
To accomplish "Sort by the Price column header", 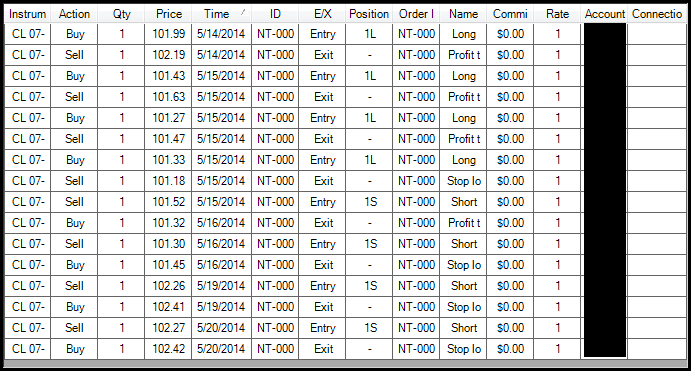I will click(168, 14).
